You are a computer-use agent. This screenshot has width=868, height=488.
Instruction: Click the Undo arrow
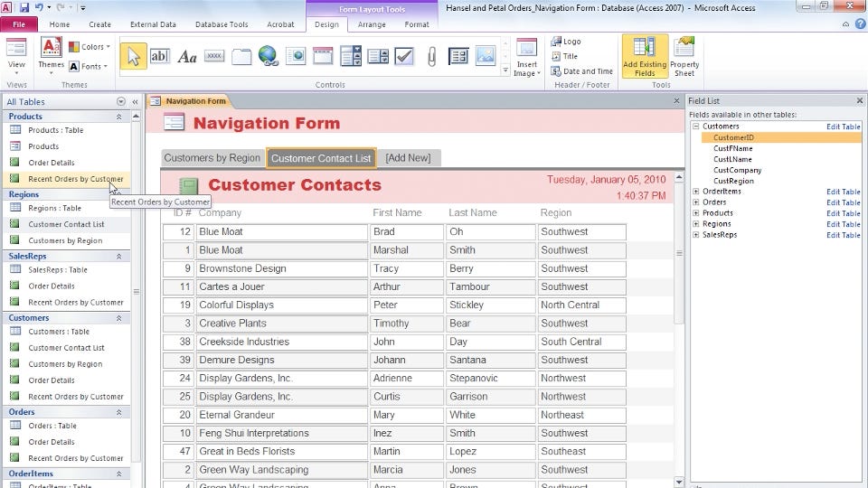(39, 8)
